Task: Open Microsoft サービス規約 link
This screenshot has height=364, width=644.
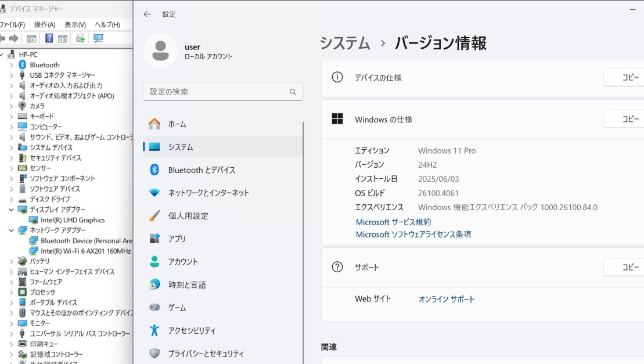Action: (x=393, y=222)
